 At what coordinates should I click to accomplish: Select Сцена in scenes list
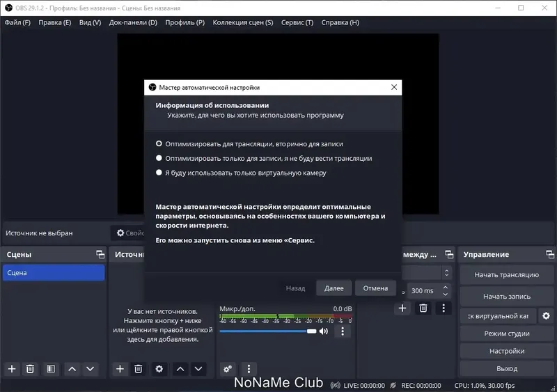coord(54,272)
